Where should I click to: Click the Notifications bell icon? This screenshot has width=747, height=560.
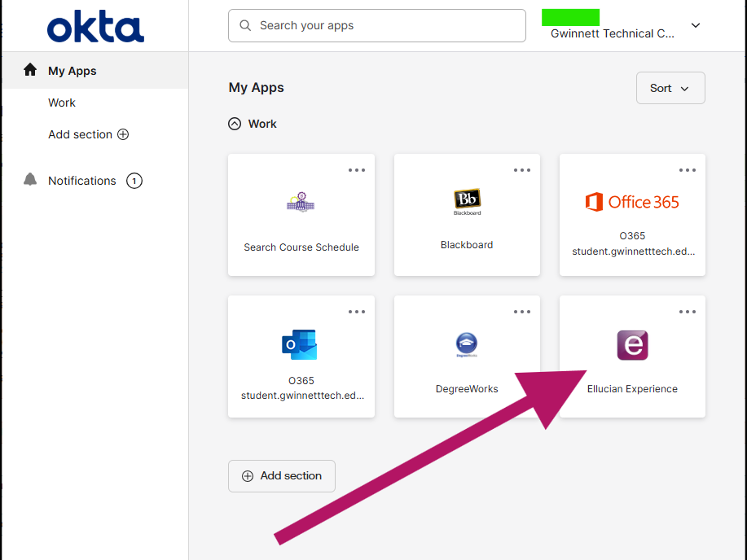(30, 180)
